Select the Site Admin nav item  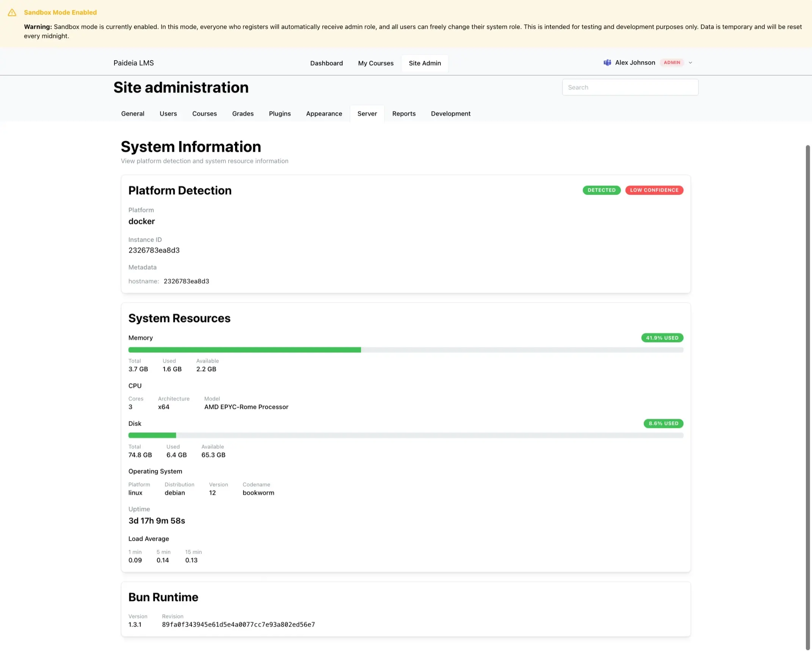pos(425,63)
